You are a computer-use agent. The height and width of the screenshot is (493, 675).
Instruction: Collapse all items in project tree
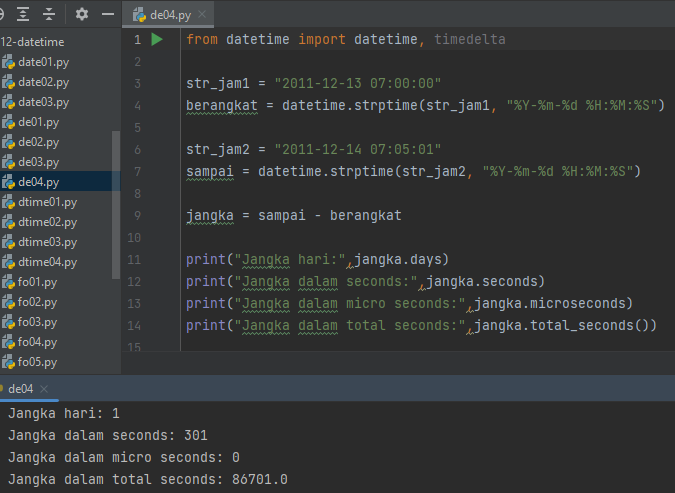[49, 14]
